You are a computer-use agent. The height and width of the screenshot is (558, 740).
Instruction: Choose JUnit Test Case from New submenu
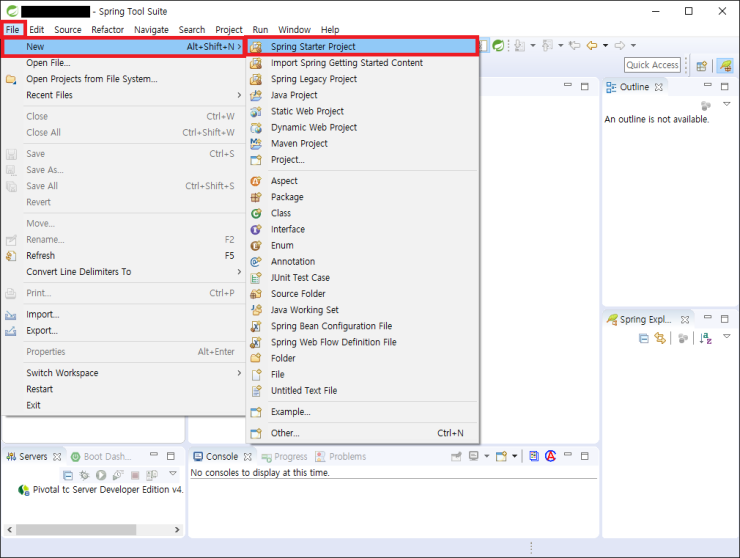tap(300, 278)
